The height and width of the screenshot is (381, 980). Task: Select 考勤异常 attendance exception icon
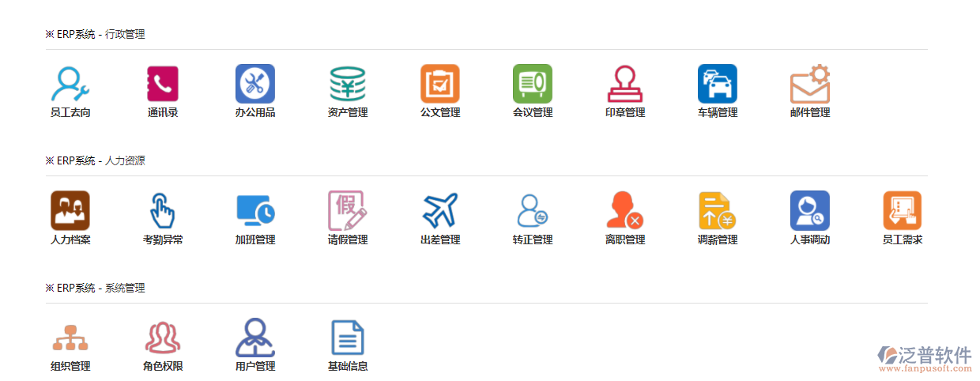point(163,210)
